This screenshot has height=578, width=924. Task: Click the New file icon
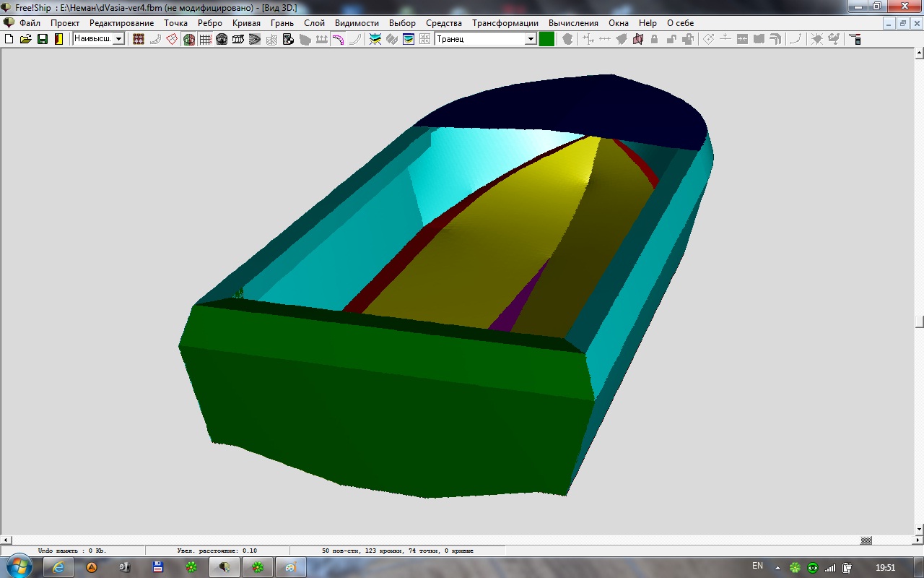pos(9,39)
